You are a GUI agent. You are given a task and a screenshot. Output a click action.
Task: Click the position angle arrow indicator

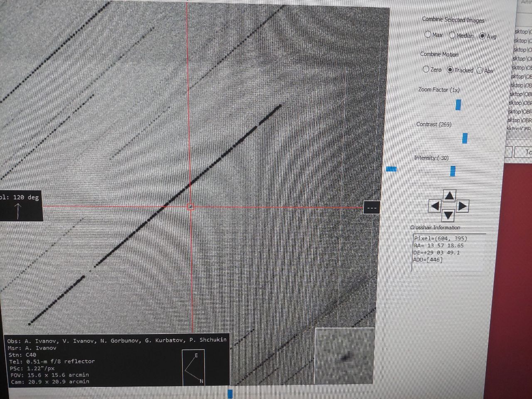point(18,211)
